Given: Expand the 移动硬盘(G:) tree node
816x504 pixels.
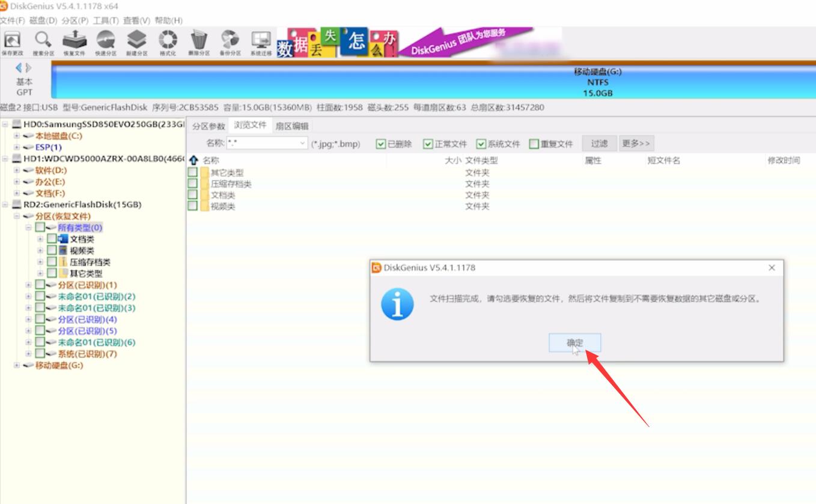Looking at the screenshot, I should pyautogui.click(x=17, y=365).
